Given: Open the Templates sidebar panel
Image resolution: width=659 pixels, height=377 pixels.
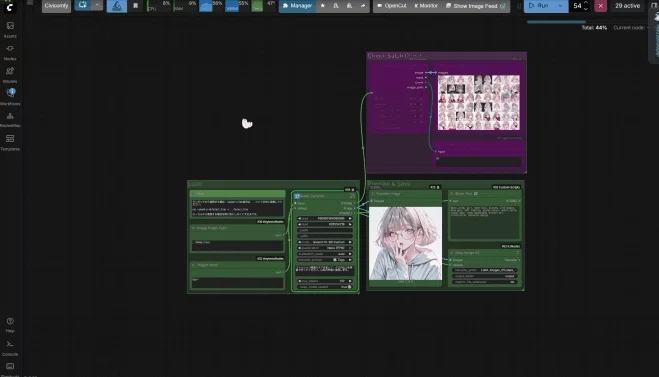Looking at the screenshot, I should 10,142.
